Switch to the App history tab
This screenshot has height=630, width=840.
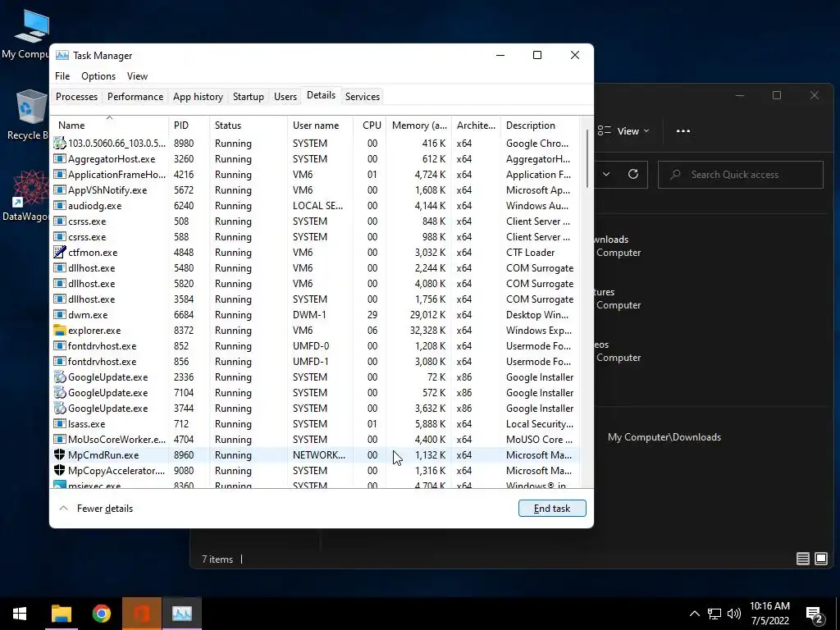pos(198,97)
